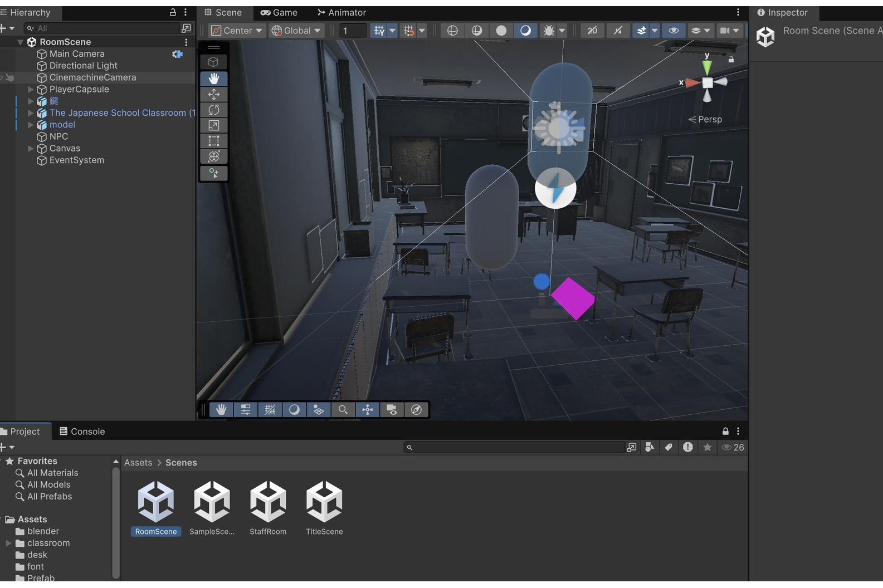883x588 pixels.
Task: Click the debug draw mode bug icon
Action: tap(549, 31)
